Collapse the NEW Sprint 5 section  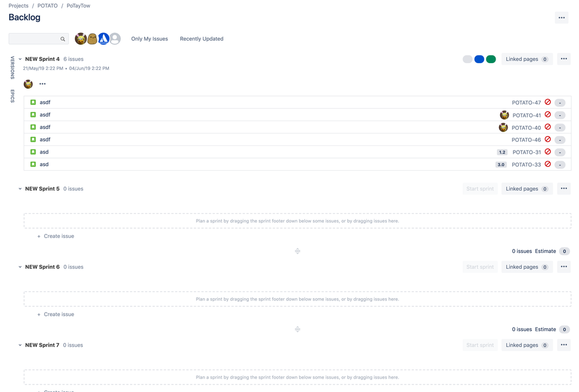(x=19, y=188)
